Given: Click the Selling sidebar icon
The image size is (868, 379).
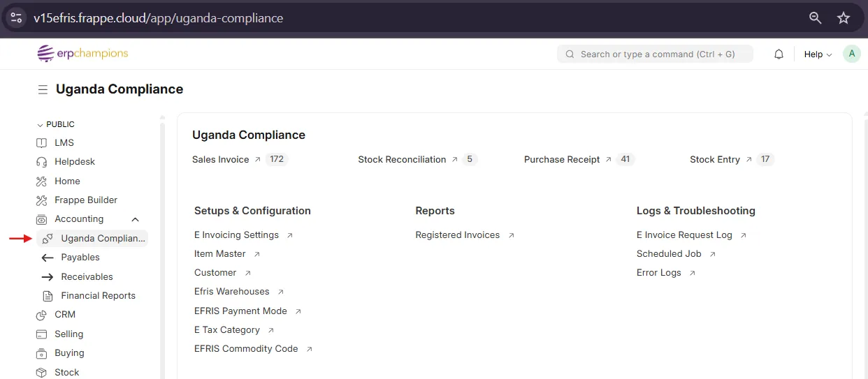Looking at the screenshot, I should click(x=41, y=334).
